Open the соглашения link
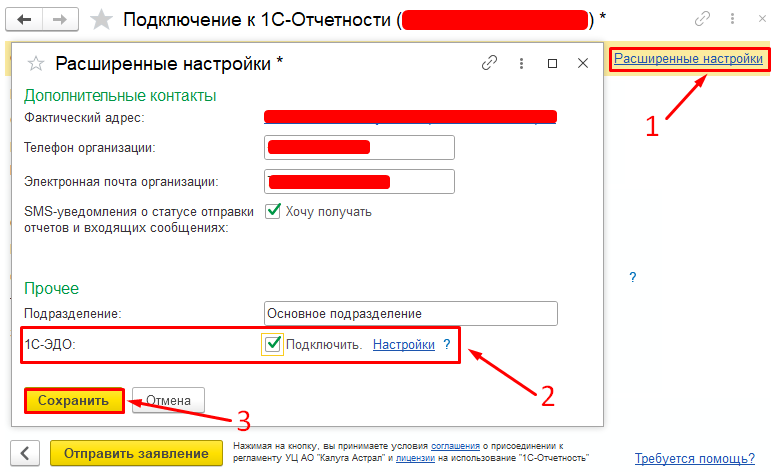The height and width of the screenshot is (476, 780). [x=455, y=446]
